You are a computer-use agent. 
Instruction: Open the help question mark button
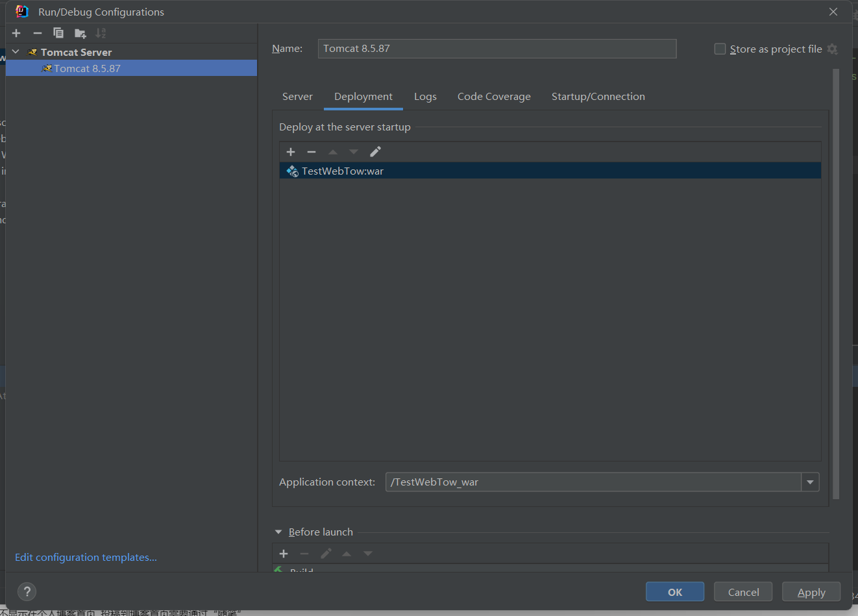27,591
